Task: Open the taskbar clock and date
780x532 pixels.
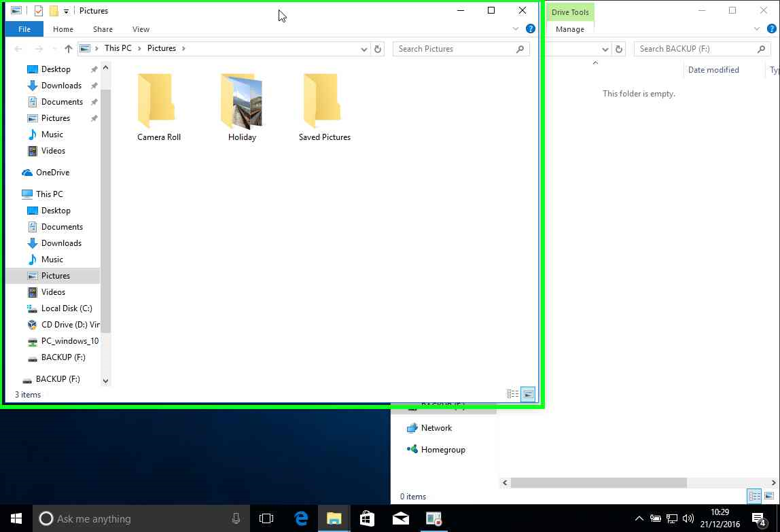Action: [720, 518]
